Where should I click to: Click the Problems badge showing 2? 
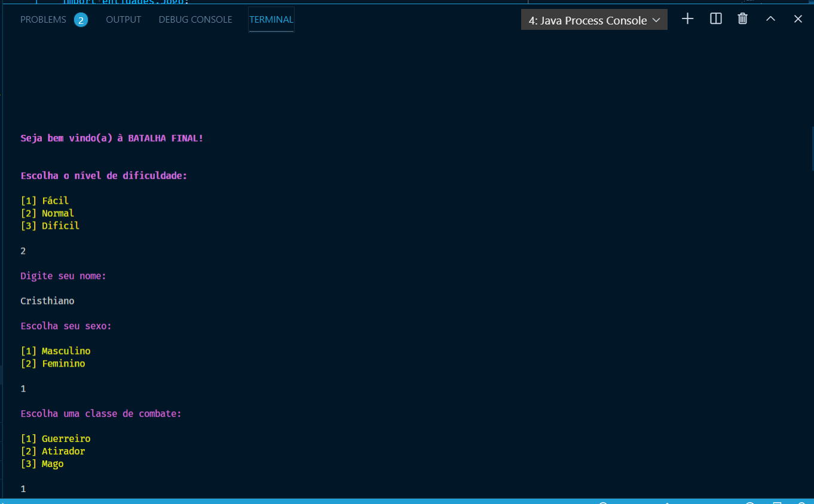point(80,19)
